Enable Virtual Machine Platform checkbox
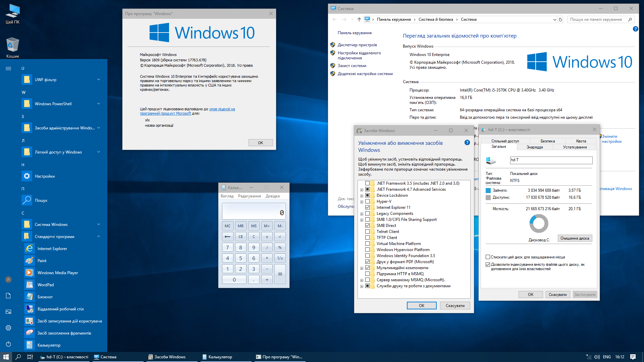Screen dimensions: 644x362 tap(368, 244)
